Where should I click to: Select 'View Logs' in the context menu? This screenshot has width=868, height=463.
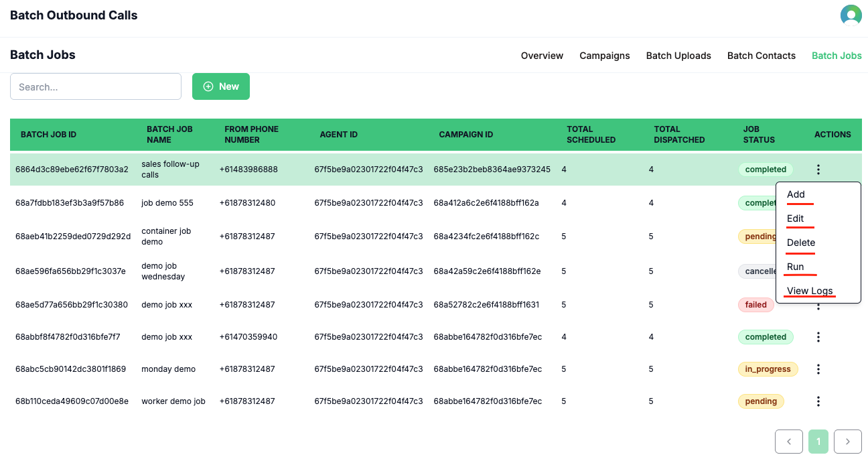pyautogui.click(x=809, y=291)
